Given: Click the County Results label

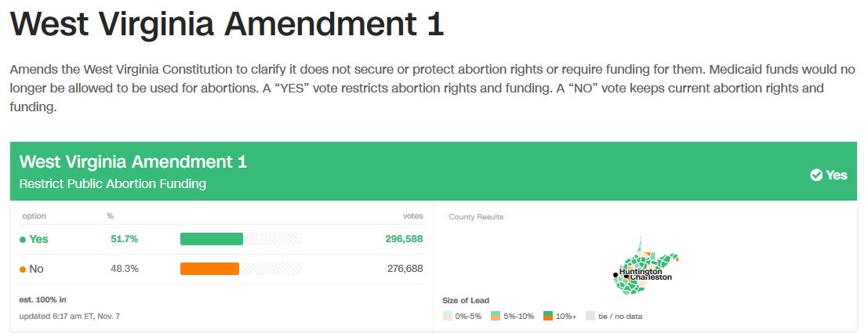Looking at the screenshot, I should [476, 216].
